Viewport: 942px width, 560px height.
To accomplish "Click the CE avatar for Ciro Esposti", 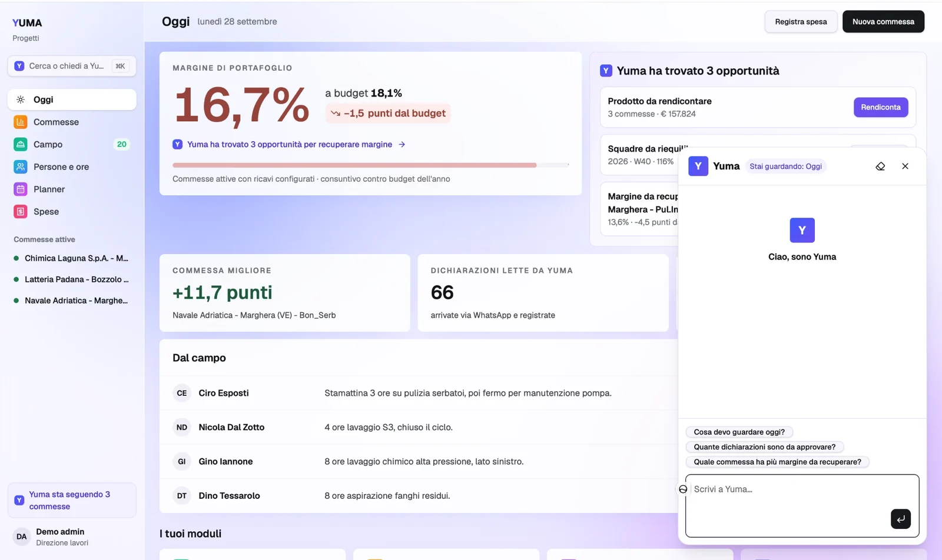I will click(182, 393).
